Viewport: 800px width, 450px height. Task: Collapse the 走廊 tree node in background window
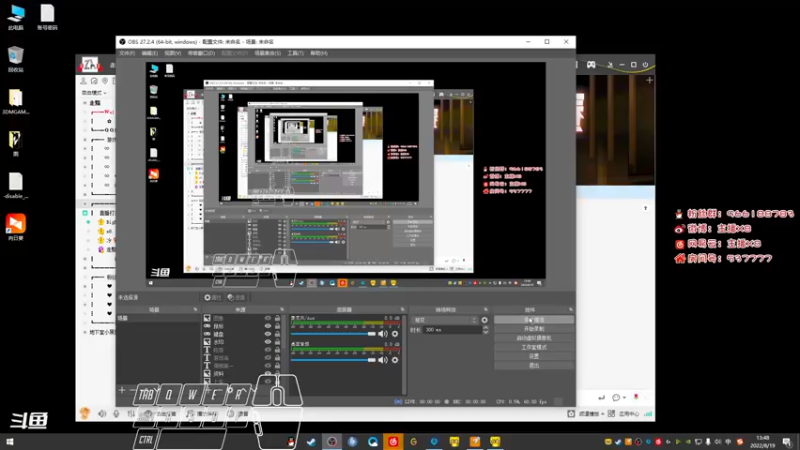85,103
